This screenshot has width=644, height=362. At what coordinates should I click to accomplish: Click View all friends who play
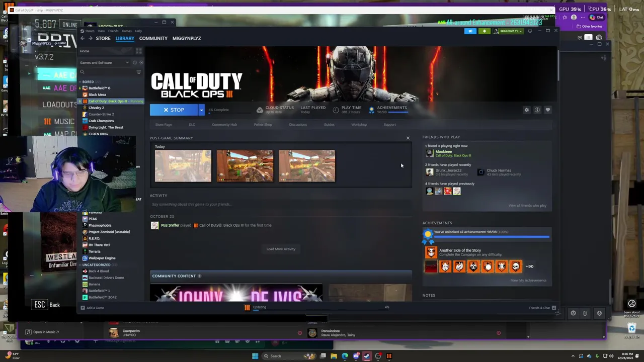click(527, 206)
